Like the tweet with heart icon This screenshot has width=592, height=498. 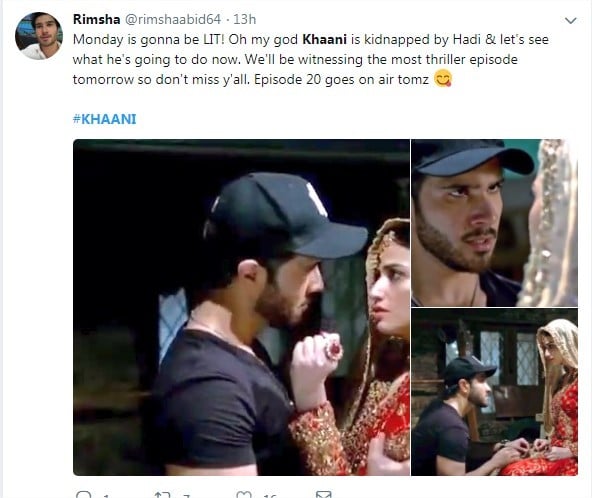[x=244, y=495]
